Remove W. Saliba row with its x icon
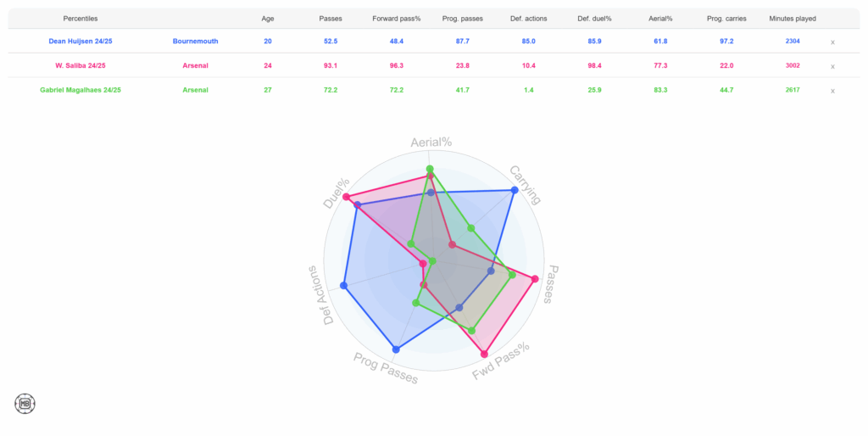868x436 pixels. (x=832, y=66)
